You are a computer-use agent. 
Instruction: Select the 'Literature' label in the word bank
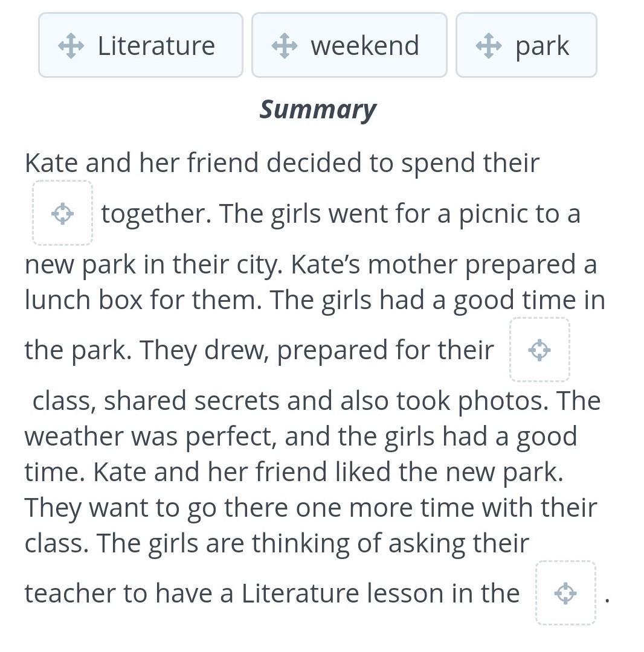coord(156,46)
